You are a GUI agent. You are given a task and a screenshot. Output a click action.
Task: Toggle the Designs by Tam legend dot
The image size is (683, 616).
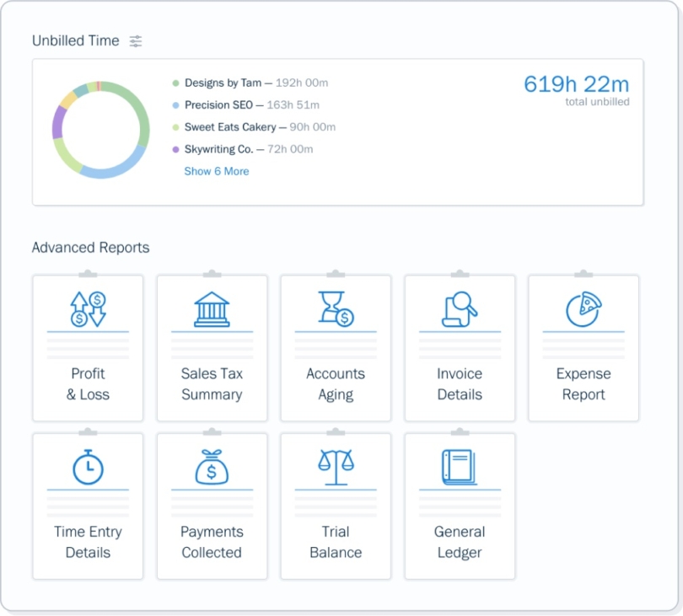click(174, 83)
